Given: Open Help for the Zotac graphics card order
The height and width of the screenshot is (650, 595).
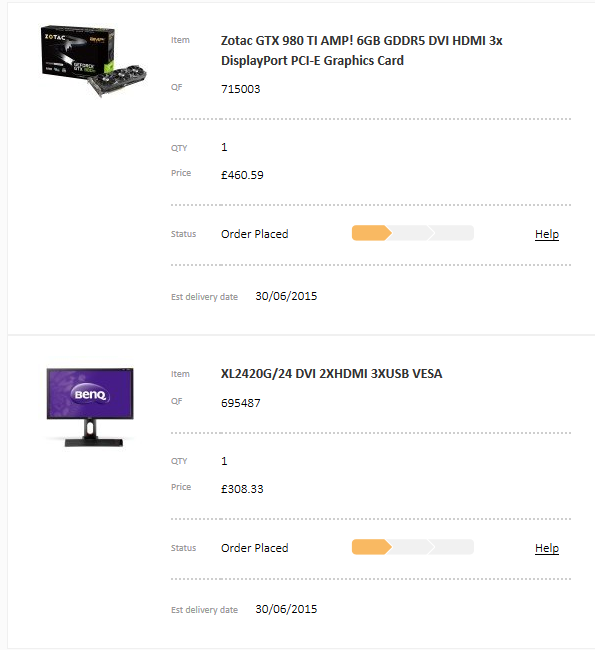Looking at the screenshot, I should (546, 234).
